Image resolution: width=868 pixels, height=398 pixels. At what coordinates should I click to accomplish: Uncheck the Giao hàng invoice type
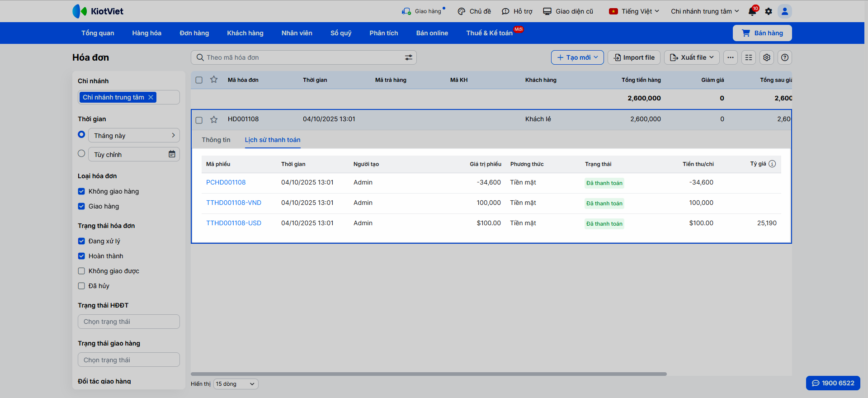coord(81,206)
